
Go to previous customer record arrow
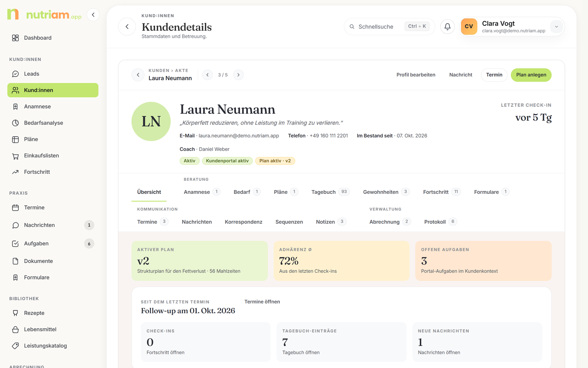[207, 75]
